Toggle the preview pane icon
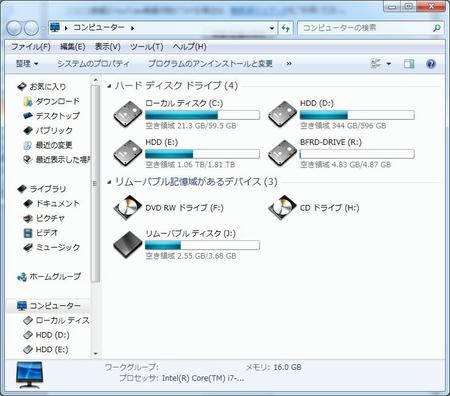The image size is (450, 396). (409, 64)
